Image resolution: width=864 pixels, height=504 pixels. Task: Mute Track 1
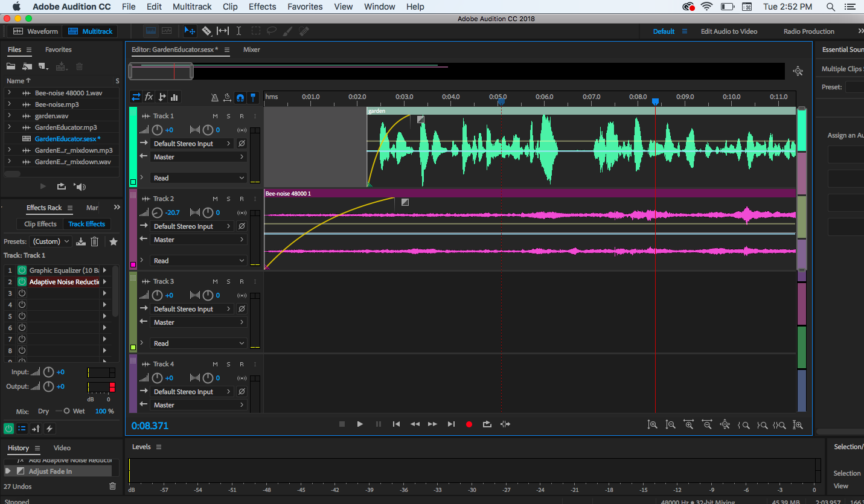point(215,116)
